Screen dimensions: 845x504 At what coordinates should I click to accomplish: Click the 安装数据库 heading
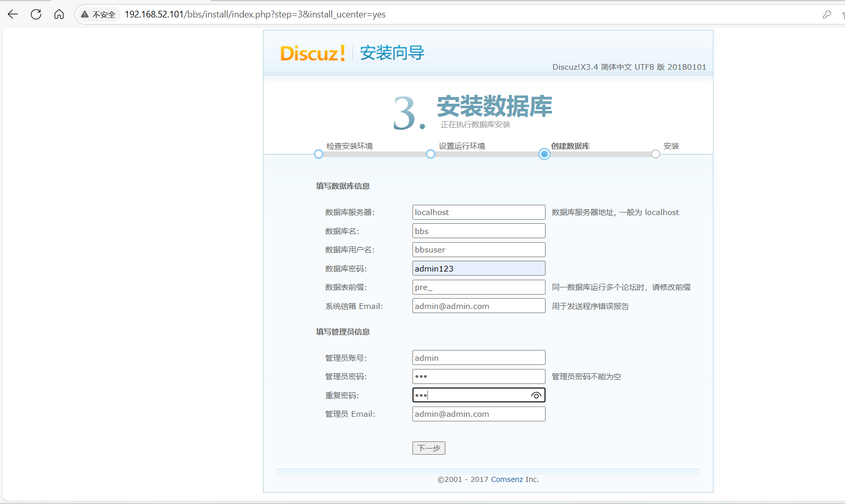point(495,106)
